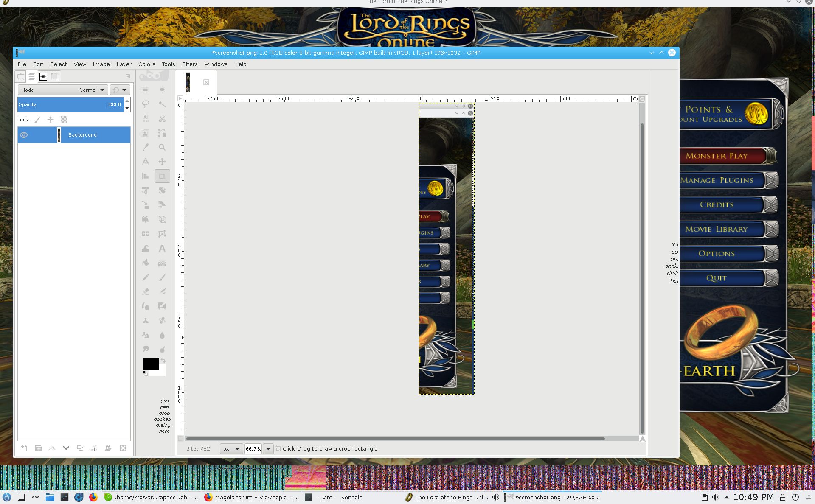815x504 pixels.
Task: Select the Move tool in toolbox
Action: pos(162,162)
